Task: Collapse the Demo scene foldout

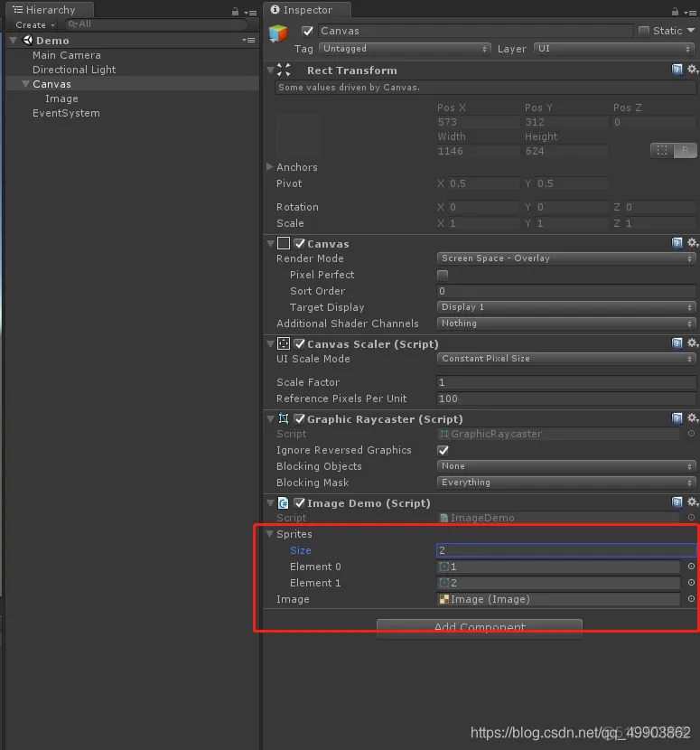Action: 14,40
